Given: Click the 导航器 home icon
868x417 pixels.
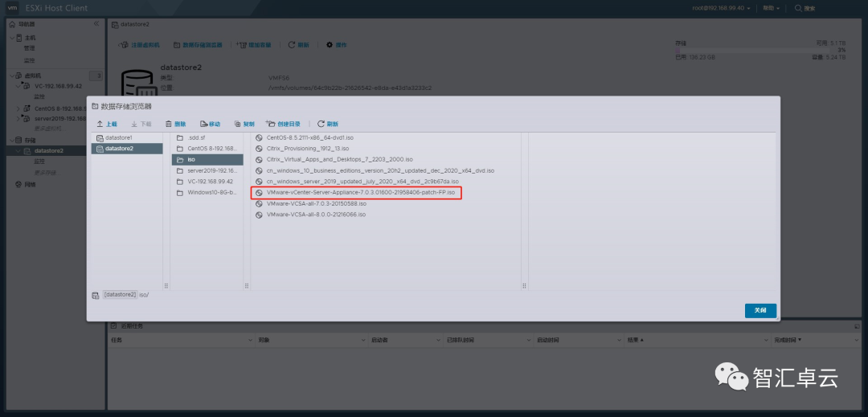Looking at the screenshot, I should click(x=13, y=24).
